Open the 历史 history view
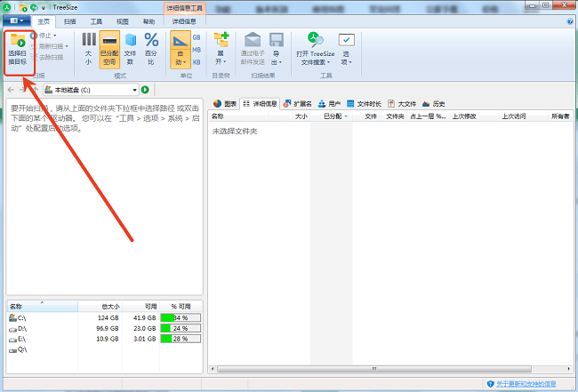The width and height of the screenshot is (578, 392). click(433, 103)
